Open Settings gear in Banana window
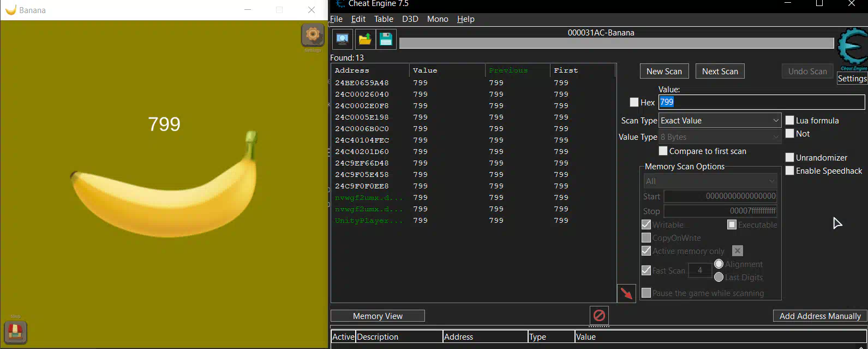The image size is (868, 349). click(x=313, y=36)
